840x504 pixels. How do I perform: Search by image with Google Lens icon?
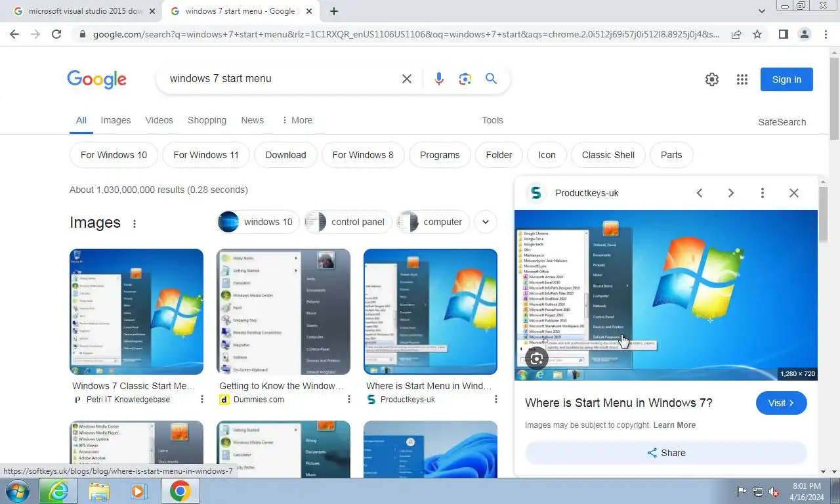465,79
